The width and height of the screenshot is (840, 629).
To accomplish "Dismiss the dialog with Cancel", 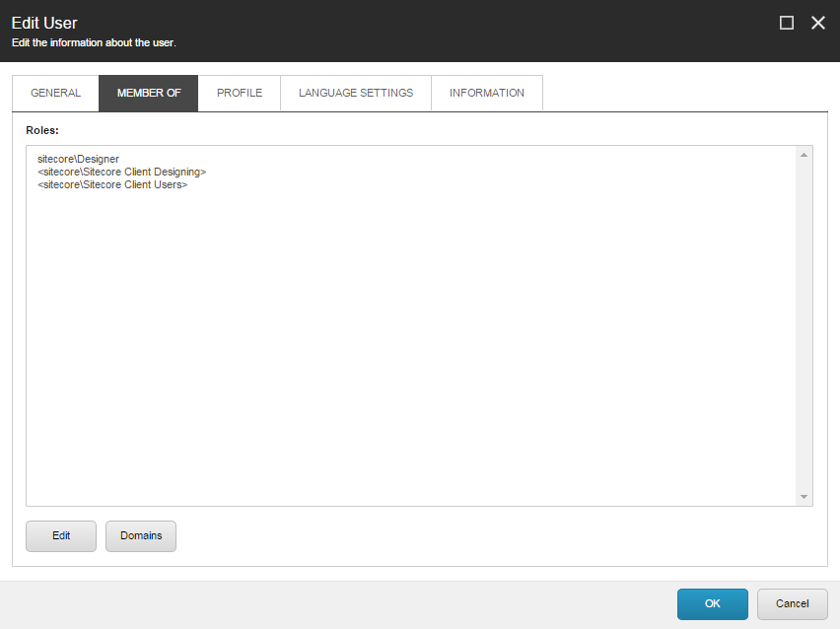I will tap(792, 603).
